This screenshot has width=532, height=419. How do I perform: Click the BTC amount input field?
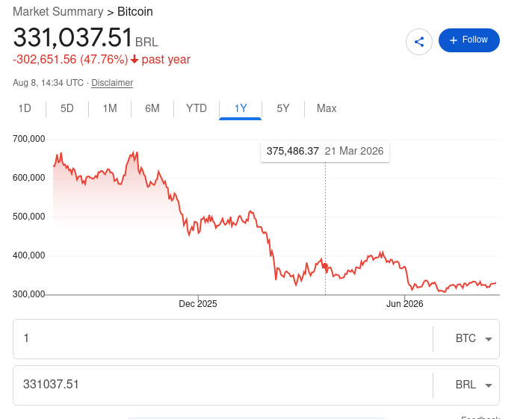point(223,338)
